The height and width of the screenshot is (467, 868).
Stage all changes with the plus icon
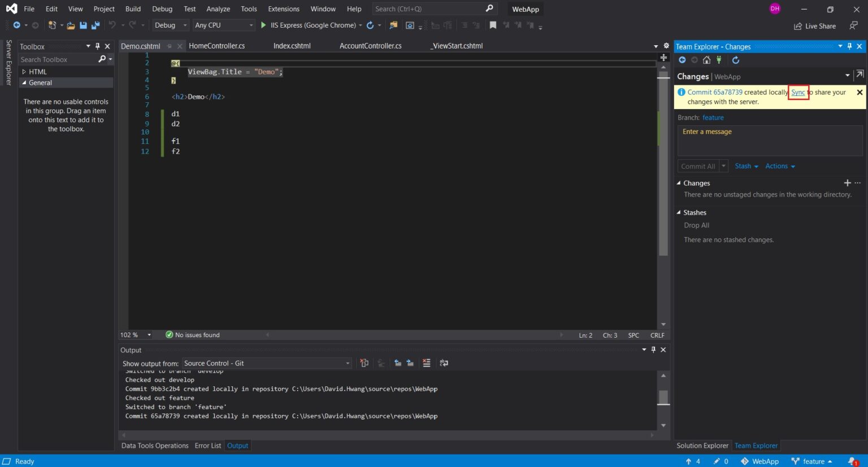tap(847, 183)
